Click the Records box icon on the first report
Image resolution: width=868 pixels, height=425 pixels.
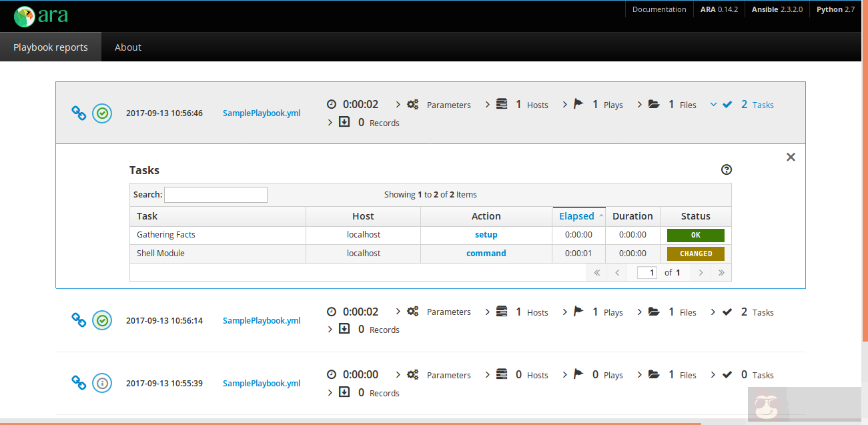(x=344, y=122)
